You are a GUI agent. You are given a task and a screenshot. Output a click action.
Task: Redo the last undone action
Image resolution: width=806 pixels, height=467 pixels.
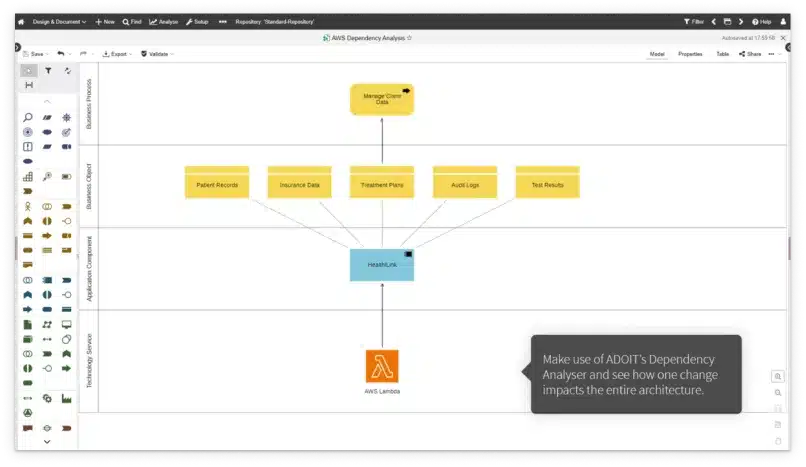[x=83, y=54]
